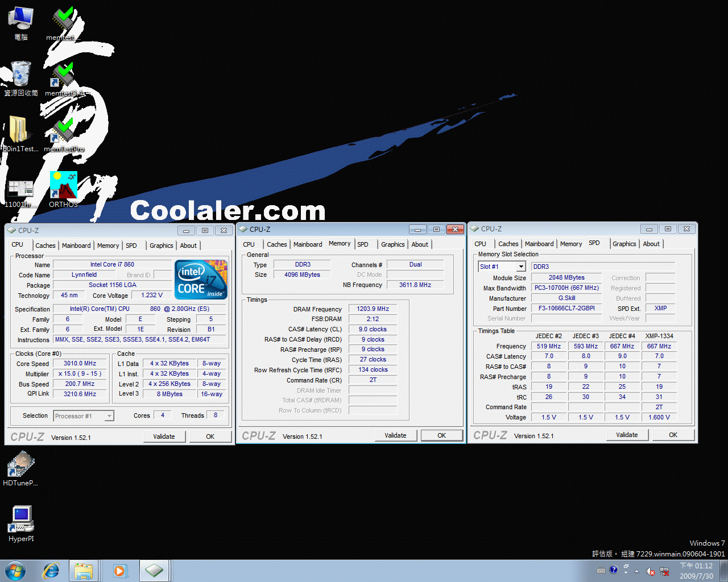The width and height of the screenshot is (728, 582).
Task: Open Graphics tab in processor info window
Action: coord(162,246)
